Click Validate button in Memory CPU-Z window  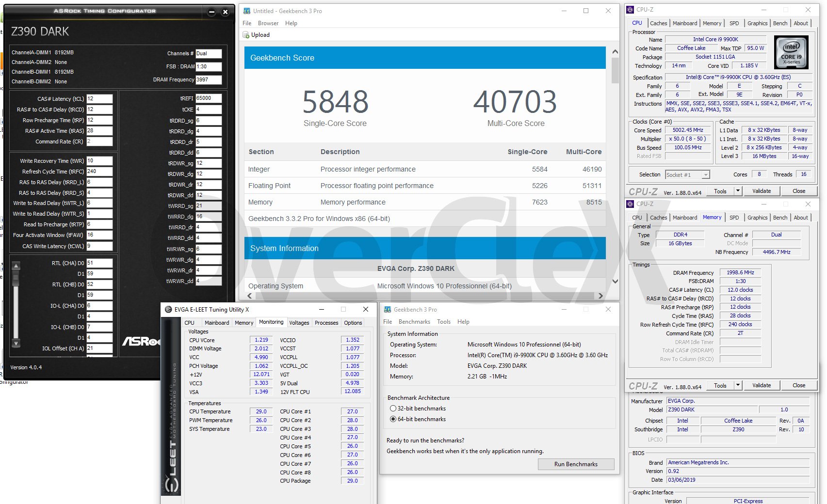pos(762,385)
